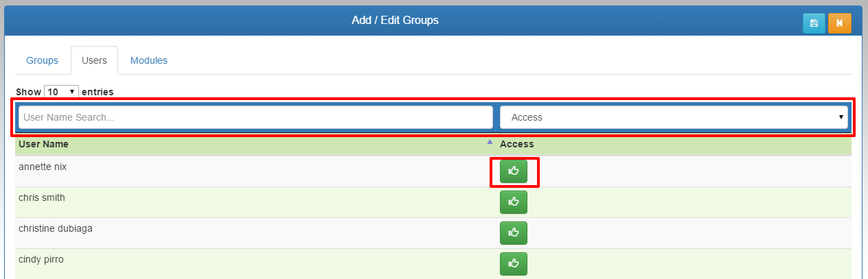Select the Users tab
The width and height of the screenshot is (868, 279).
tap(94, 60)
